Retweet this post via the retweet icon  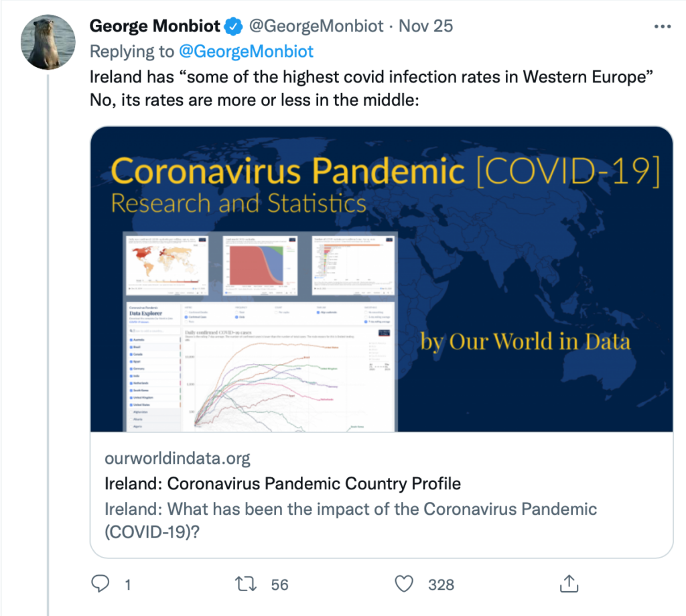tap(246, 584)
